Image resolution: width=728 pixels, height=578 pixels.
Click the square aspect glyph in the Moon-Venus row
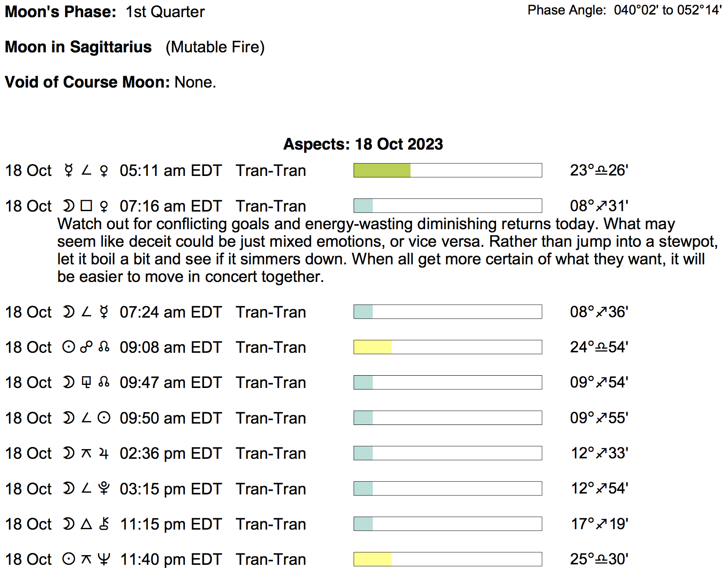pos(86,206)
